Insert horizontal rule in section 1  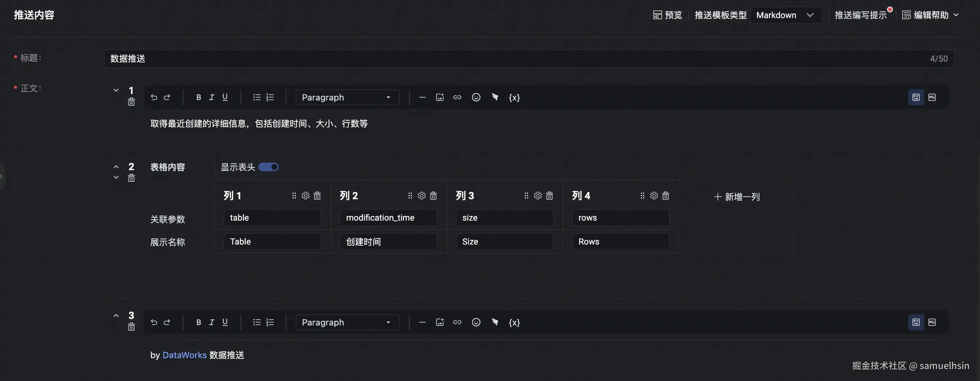pos(422,97)
